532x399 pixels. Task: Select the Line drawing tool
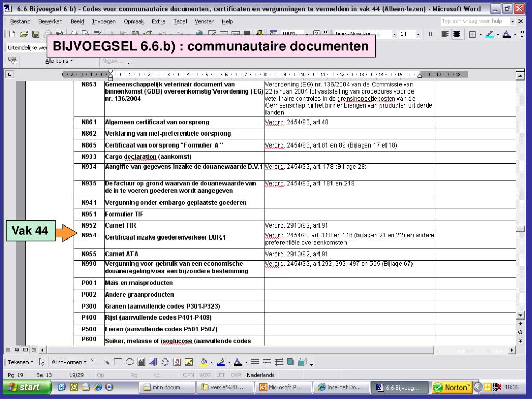click(x=95, y=362)
